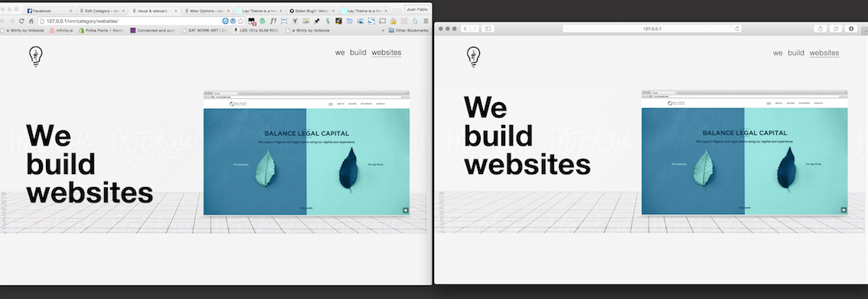Show the Safari sidebar
The image size is (868, 299).
coord(488,28)
